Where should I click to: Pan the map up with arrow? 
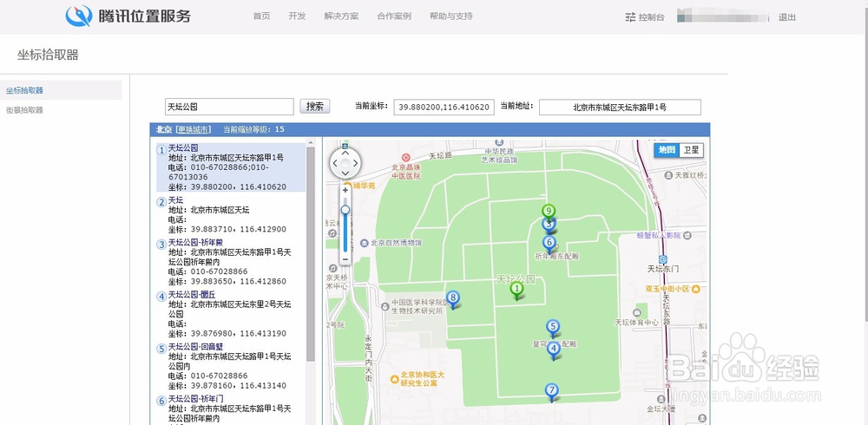(345, 152)
